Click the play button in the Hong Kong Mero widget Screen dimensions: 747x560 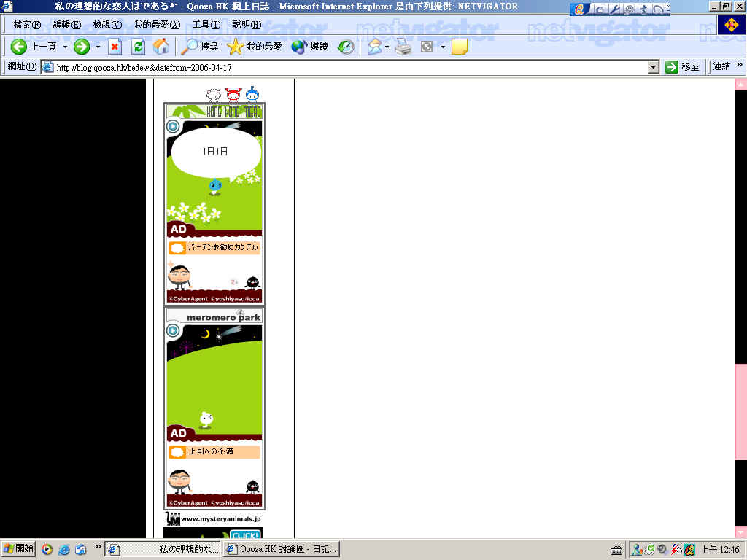(x=173, y=126)
